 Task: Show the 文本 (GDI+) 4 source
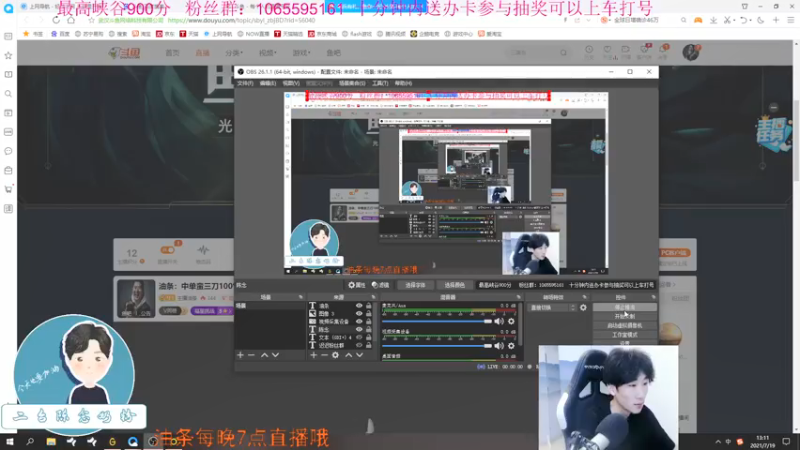[x=359, y=337]
